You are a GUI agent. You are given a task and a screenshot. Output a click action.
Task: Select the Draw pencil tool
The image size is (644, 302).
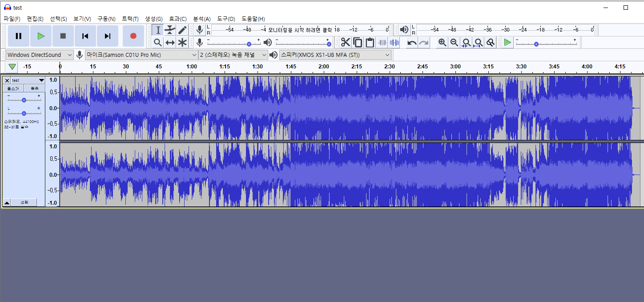click(x=182, y=30)
